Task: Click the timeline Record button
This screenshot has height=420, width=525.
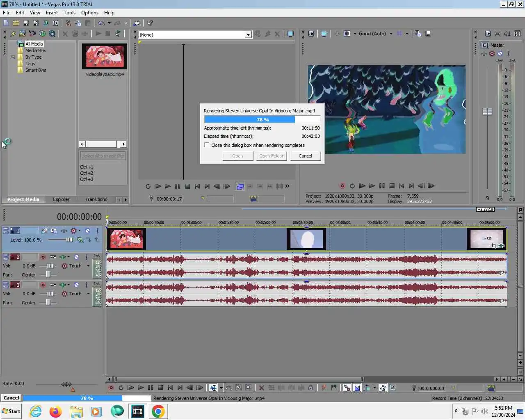Action: point(111,388)
